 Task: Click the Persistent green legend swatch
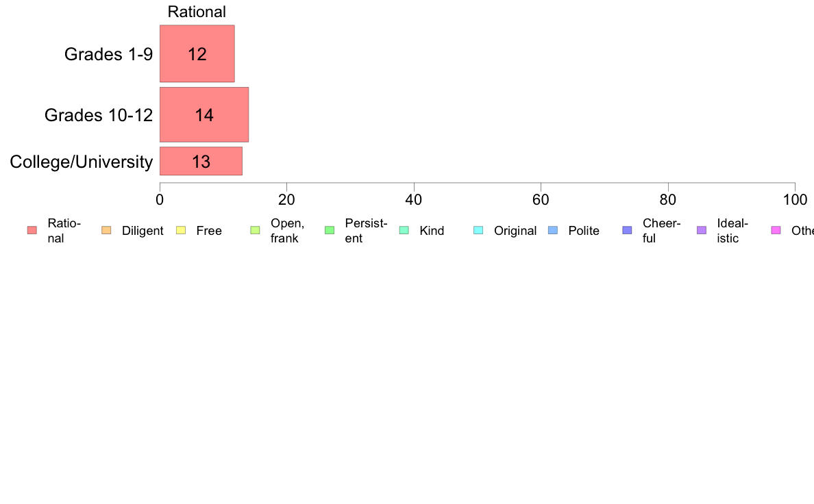(330, 231)
